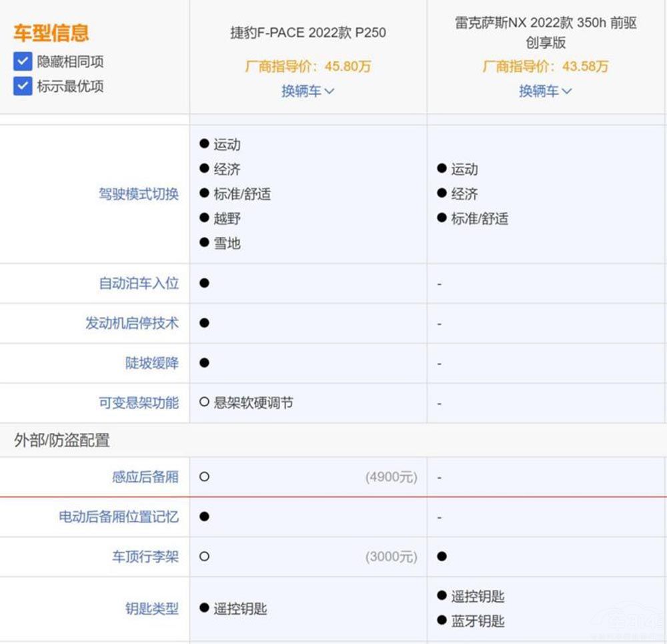Click the 车顶行李架 optional circle marker
Screen dimensions: 667x644
pyautogui.click(x=203, y=557)
